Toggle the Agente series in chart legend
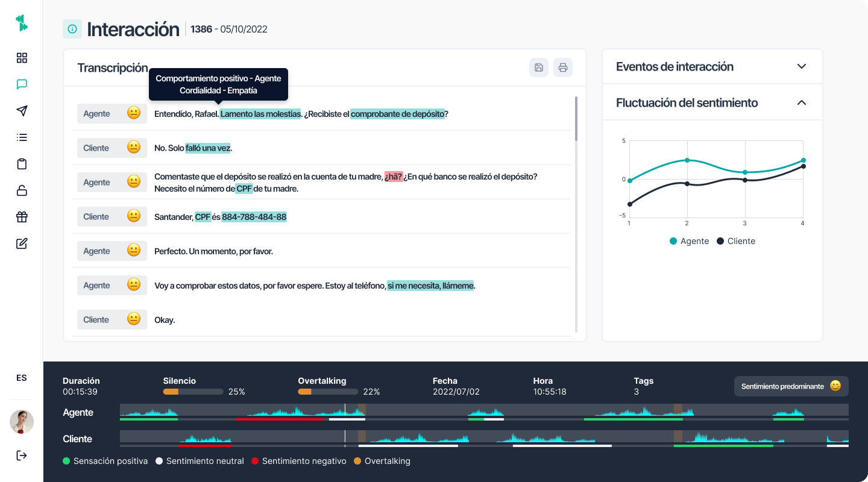This screenshot has width=868, height=482. tap(689, 241)
